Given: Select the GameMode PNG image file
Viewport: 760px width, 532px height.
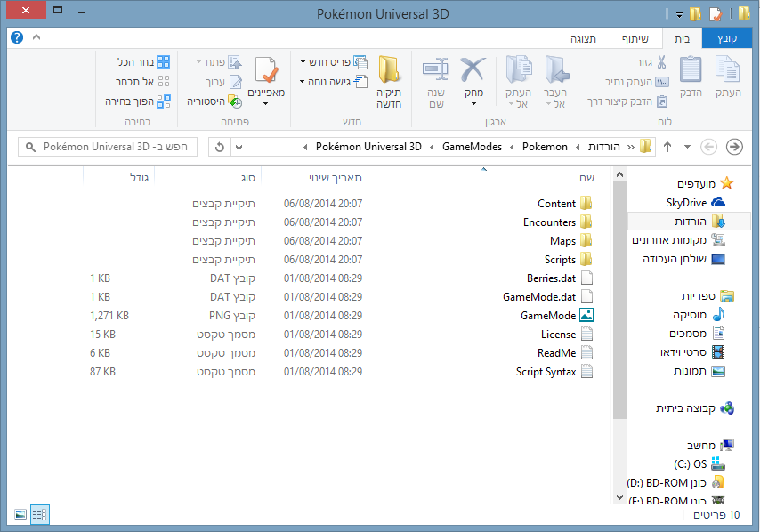Looking at the screenshot, I should coord(556,316).
